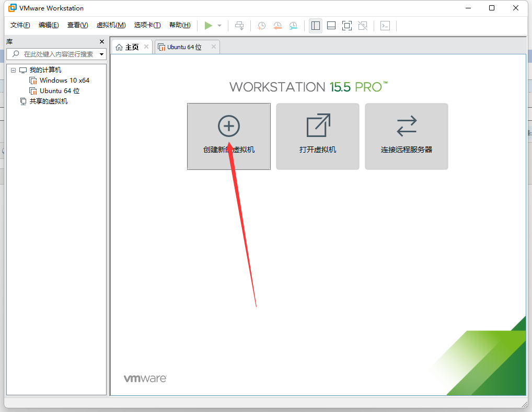Click the green power on play button
This screenshot has width=532, height=412.
(x=209, y=26)
